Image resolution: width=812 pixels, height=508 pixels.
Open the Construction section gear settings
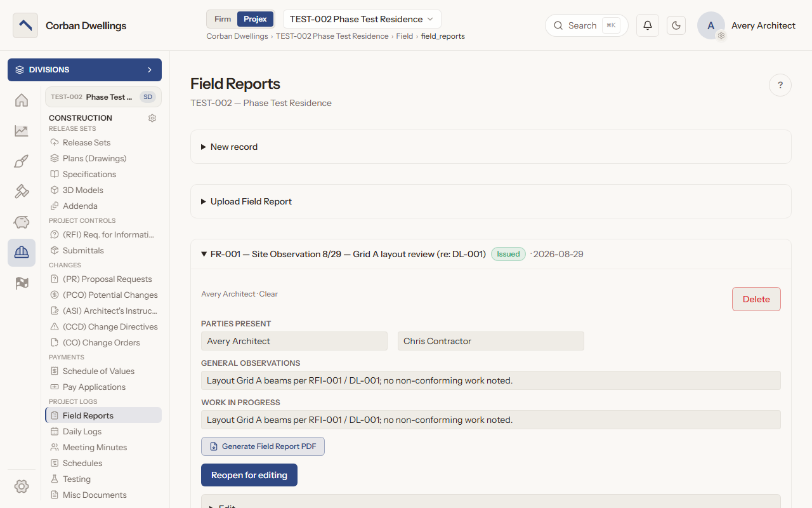click(152, 118)
